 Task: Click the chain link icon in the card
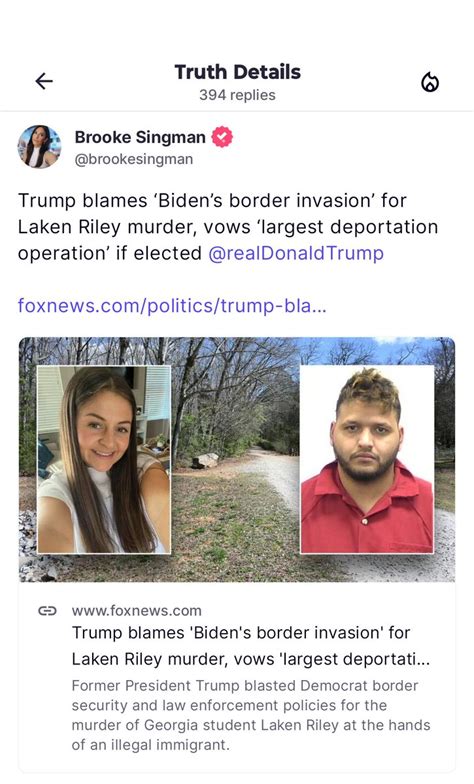coord(48,610)
